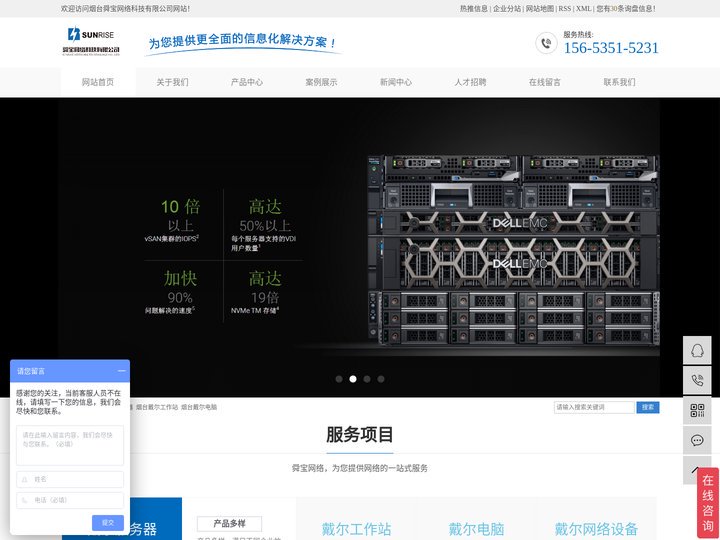Open the 关于我们 nav item
This screenshot has height=540, width=720.
coord(172,82)
